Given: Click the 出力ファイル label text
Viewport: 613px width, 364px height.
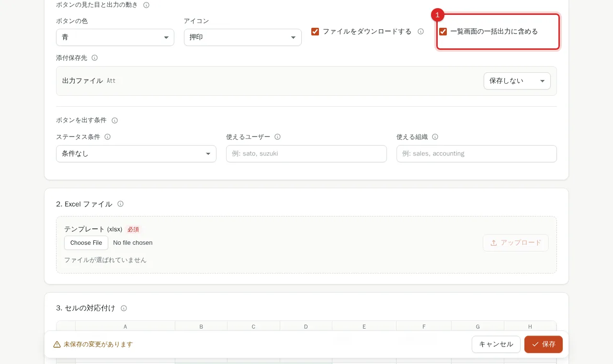Looking at the screenshot, I should point(82,81).
